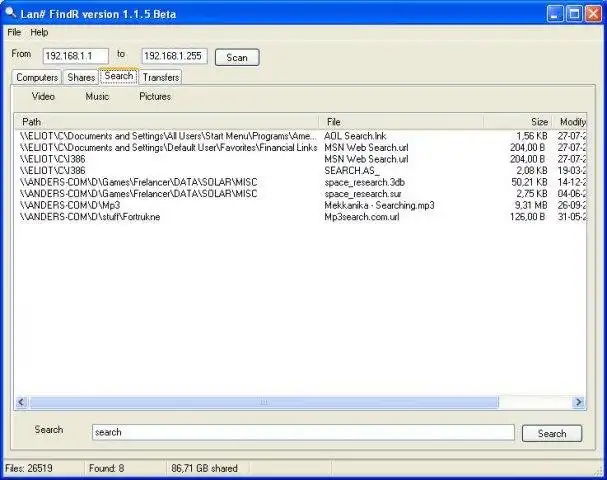Click '86,71 GB shared' status entry
Screen dimensions: 607x480
coord(204,469)
